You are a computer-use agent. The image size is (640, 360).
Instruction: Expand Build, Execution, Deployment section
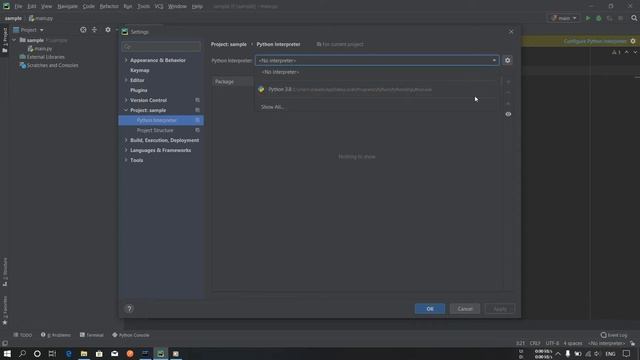(x=126, y=140)
